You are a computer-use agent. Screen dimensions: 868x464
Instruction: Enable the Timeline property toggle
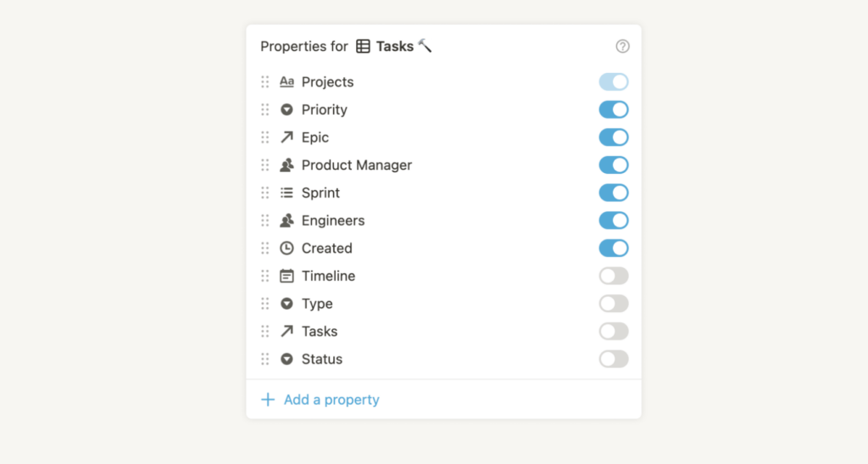click(614, 276)
